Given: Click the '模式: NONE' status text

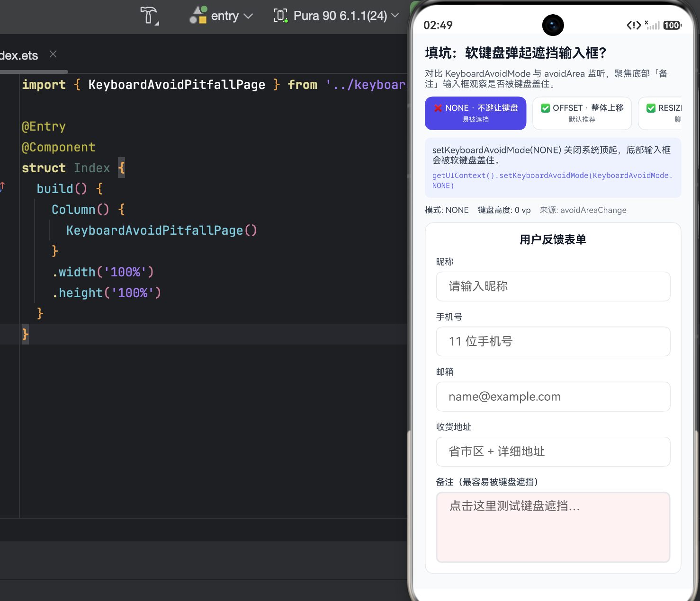Looking at the screenshot, I should (447, 210).
